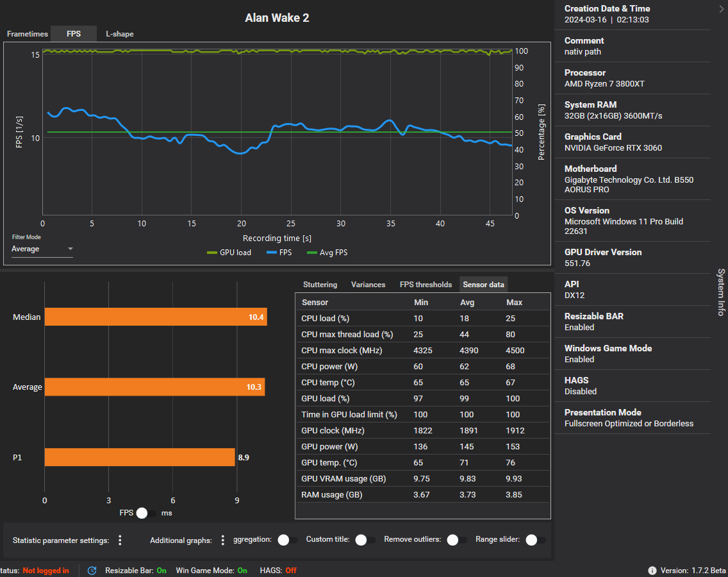Switch FPS/ms unit toggle
The image size is (728, 577).
pyautogui.click(x=145, y=513)
